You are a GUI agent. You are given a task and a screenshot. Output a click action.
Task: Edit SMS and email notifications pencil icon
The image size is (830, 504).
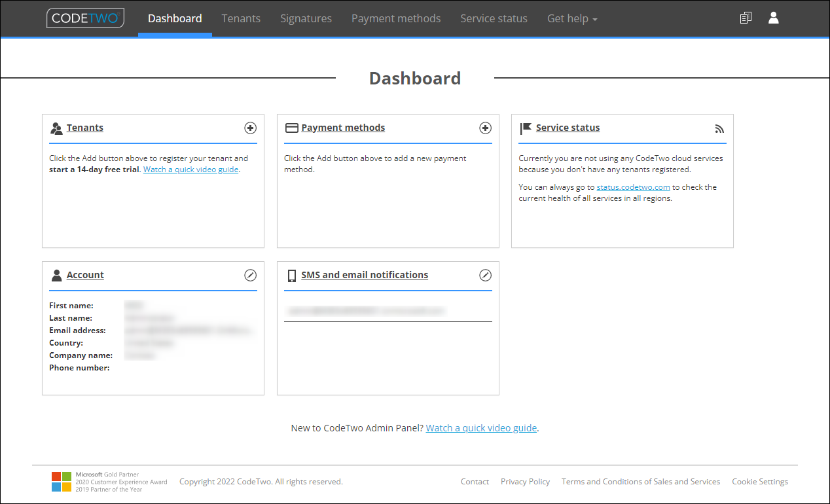point(485,276)
